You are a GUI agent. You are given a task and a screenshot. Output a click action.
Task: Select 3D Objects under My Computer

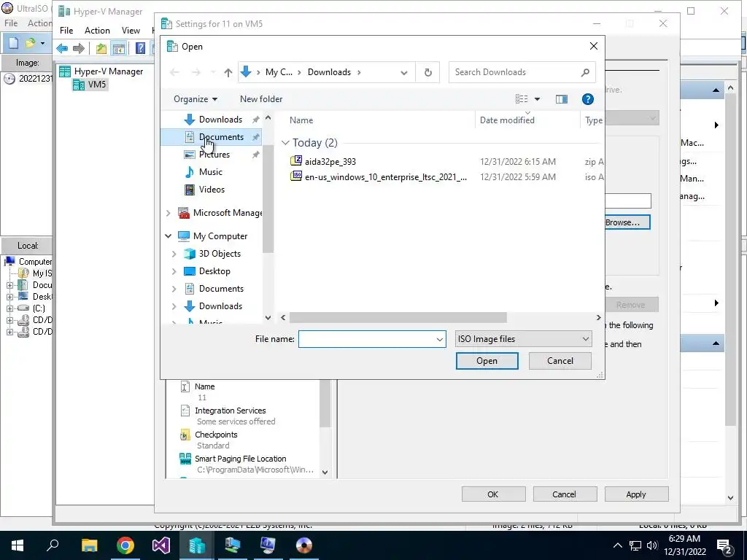pyautogui.click(x=219, y=254)
